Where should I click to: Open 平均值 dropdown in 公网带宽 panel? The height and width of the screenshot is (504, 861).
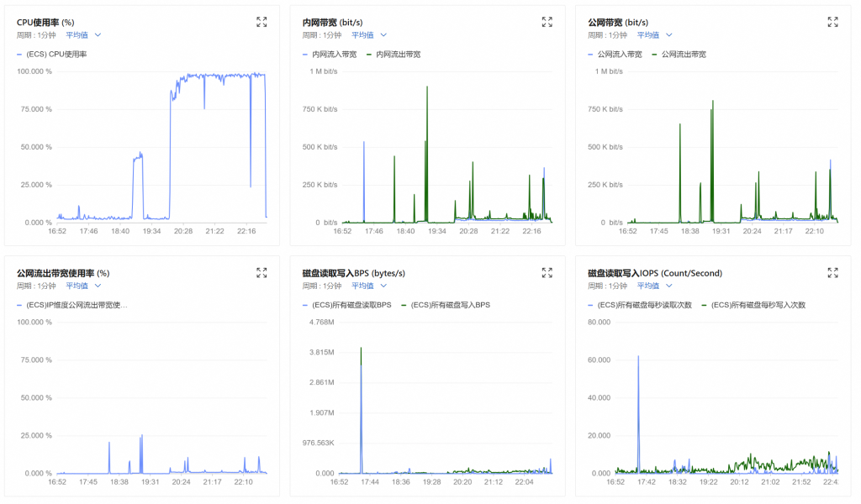click(x=655, y=35)
